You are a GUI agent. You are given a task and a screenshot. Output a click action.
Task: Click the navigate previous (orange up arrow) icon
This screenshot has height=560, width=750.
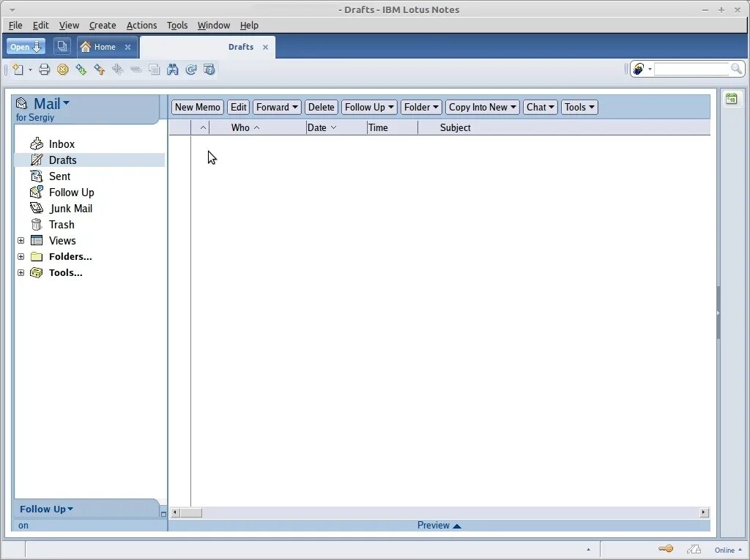click(x=99, y=70)
